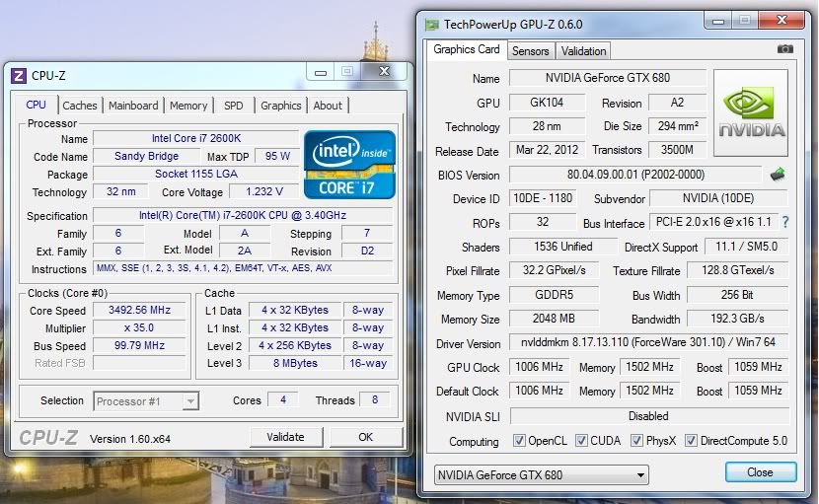Click the Multiplier value x 35.0
This screenshot has height=504, width=819.
pyautogui.click(x=139, y=328)
